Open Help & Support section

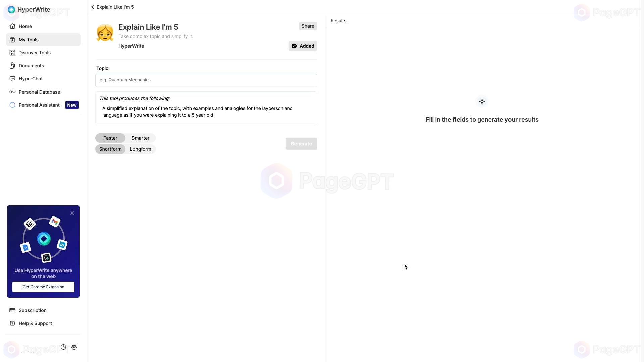(x=35, y=323)
